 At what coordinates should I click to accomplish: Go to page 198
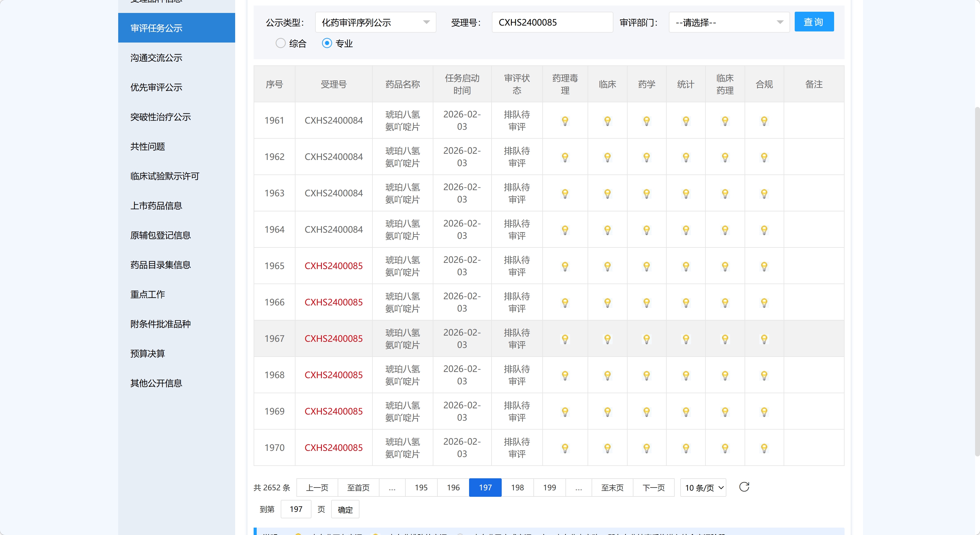(x=517, y=488)
